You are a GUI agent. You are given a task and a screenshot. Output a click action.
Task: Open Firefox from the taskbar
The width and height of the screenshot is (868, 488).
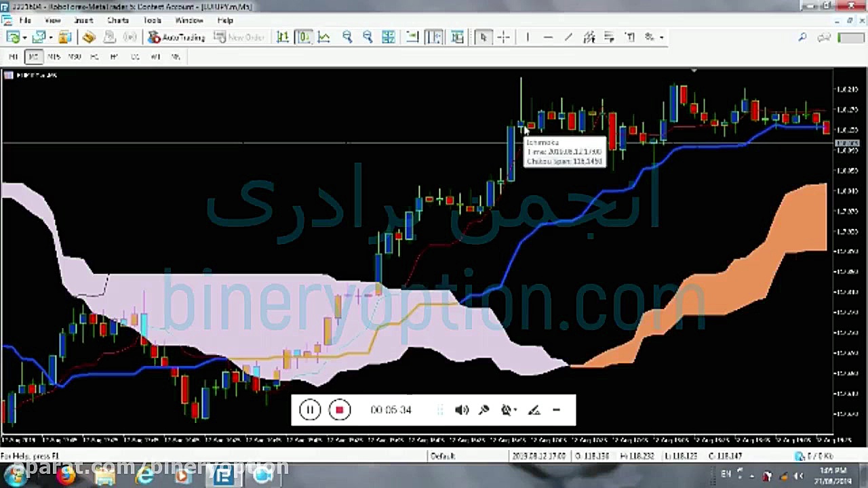click(66, 476)
